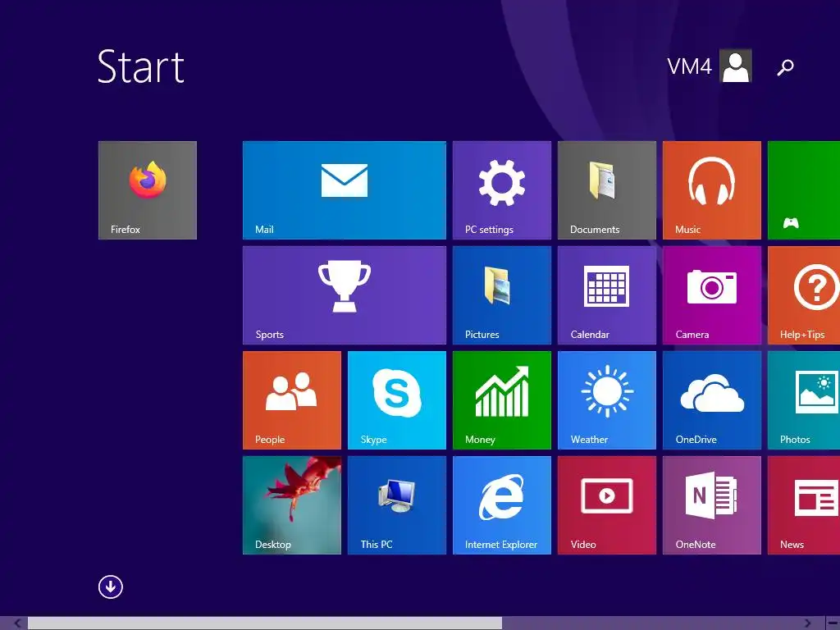This screenshot has width=840, height=630.
Task: Open the People tile
Action: pyautogui.click(x=291, y=400)
